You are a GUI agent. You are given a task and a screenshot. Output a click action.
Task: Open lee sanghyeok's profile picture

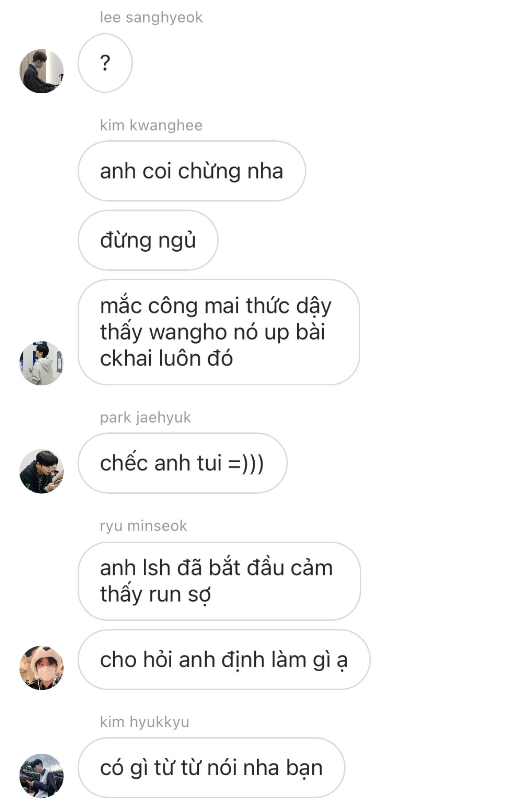pyautogui.click(x=42, y=71)
